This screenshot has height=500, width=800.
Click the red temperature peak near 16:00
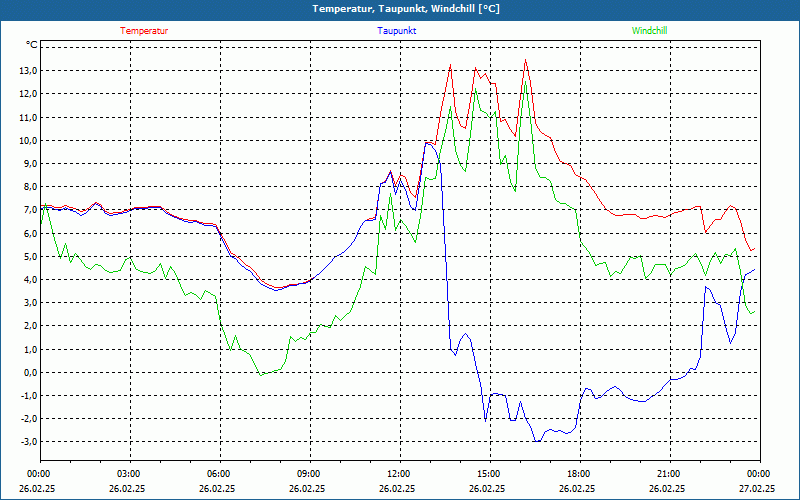click(526, 60)
